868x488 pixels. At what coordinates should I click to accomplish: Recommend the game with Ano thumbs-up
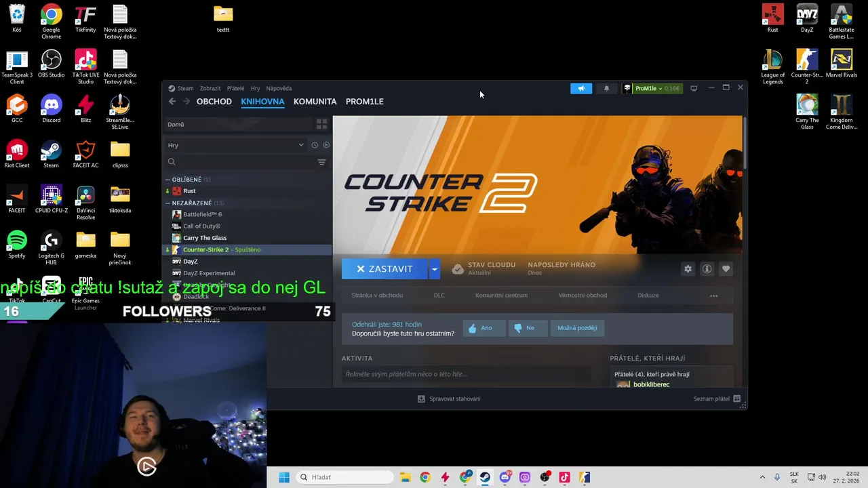484,328
